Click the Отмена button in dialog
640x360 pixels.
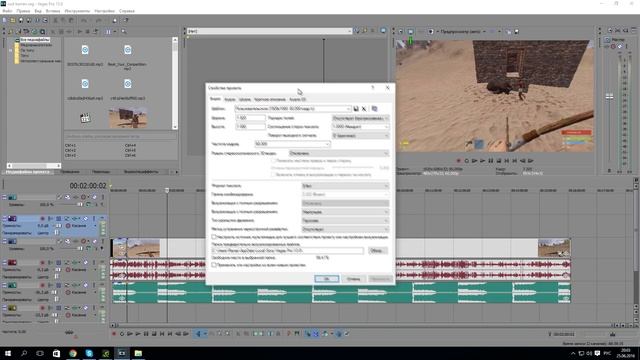353,279
